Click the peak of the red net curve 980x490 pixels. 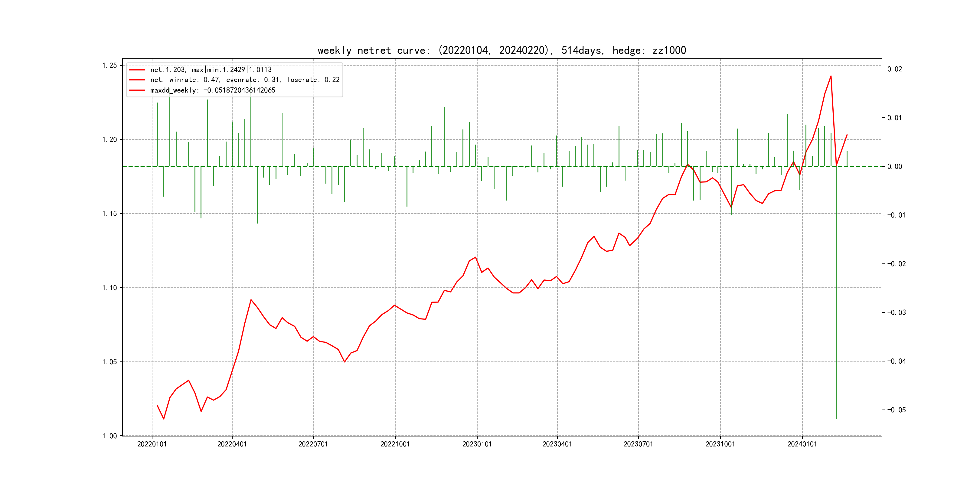pos(831,76)
